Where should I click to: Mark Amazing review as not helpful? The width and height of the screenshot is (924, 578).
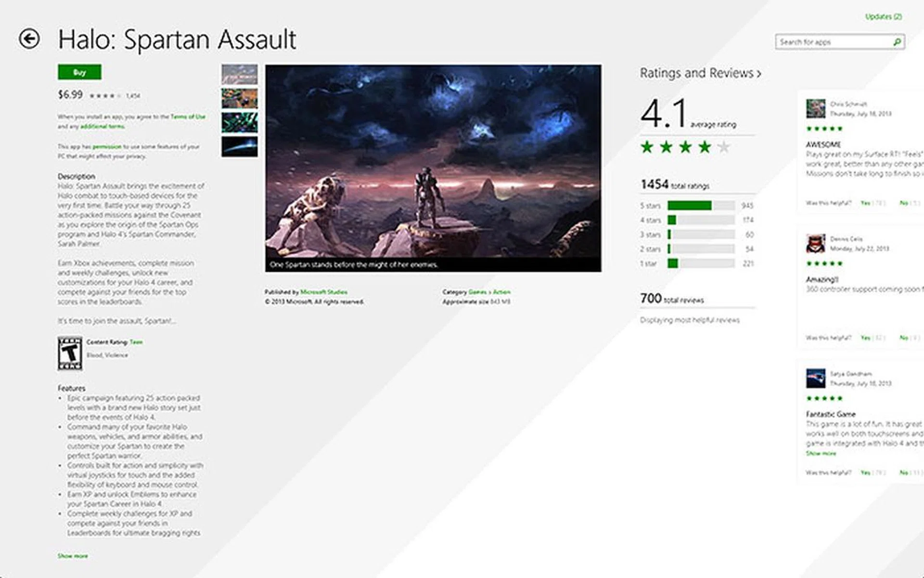point(904,338)
